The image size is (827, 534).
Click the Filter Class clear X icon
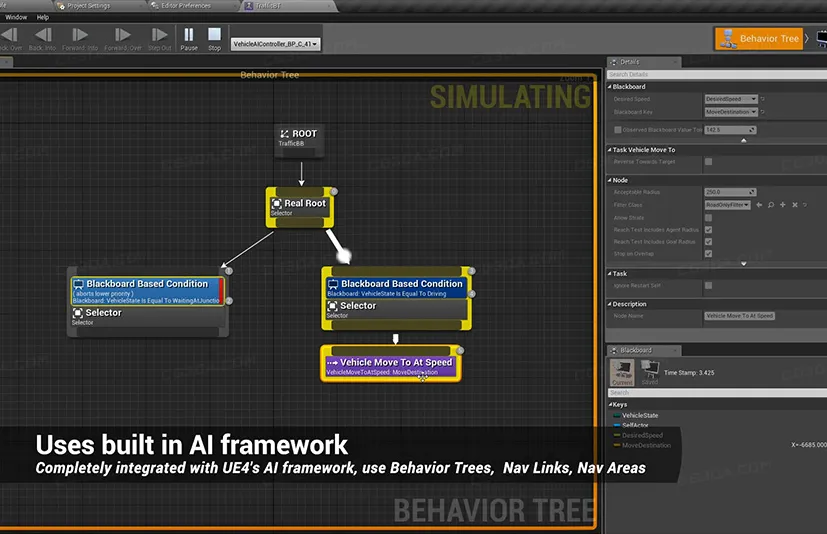[795, 205]
